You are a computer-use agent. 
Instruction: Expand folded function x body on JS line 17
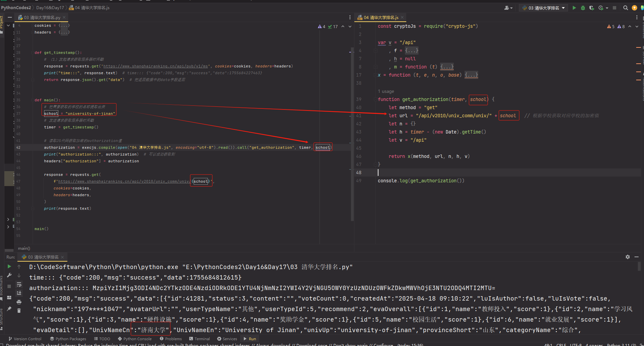click(x=471, y=75)
